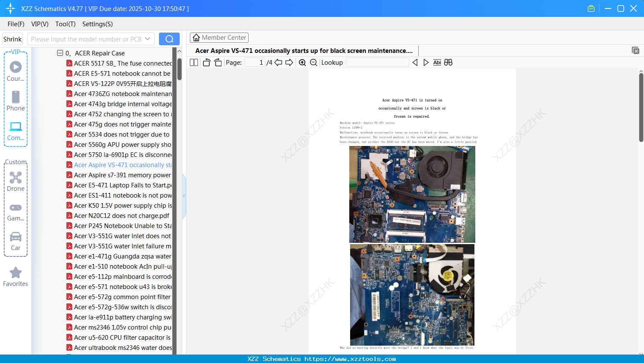Click the Shrink button

[13, 39]
